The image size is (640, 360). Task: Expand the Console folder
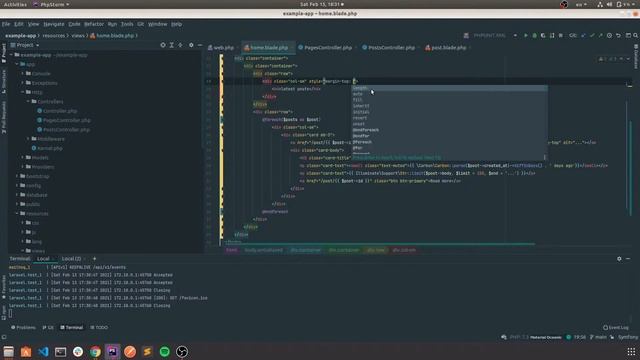coord(23,73)
